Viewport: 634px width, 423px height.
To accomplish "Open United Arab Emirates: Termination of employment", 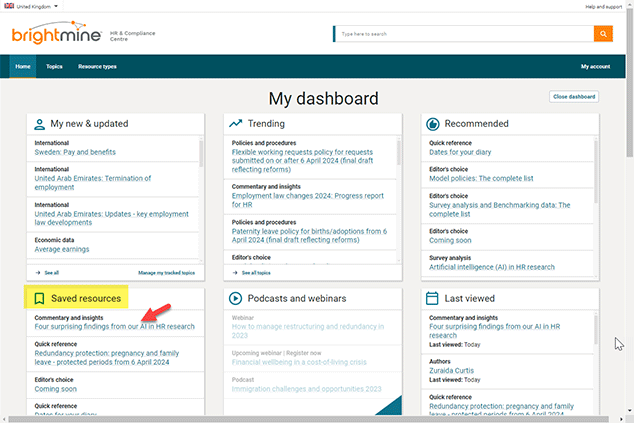I will click(93, 183).
